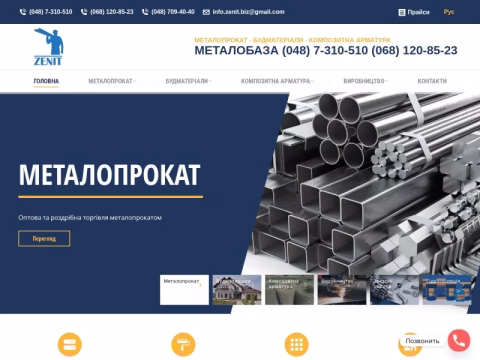Click the orange paint roller circle icon

[183, 344]
